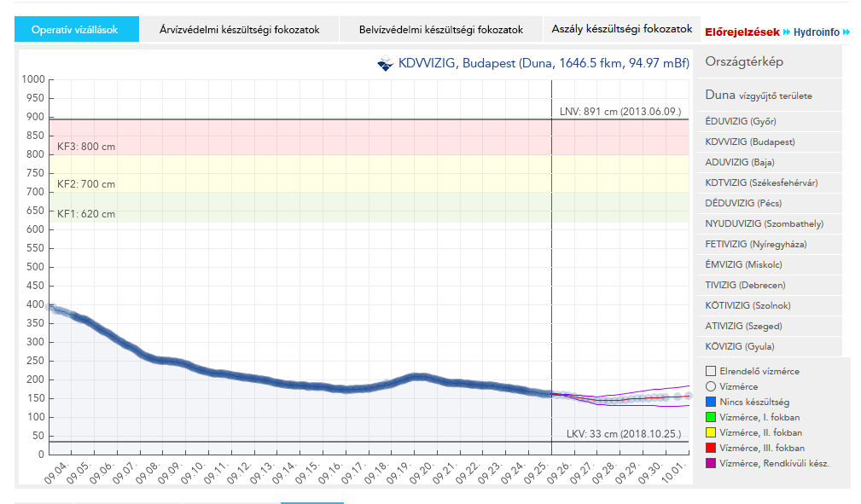Image resolution: width=861 pixels, height=504 pixels.
Task: Click the purple Rendkívüli készültség legend swatch
Action: [710, 463]
